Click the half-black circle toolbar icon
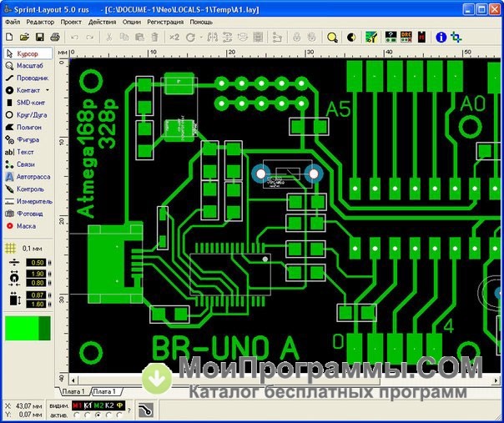 [x=351, y=38]
